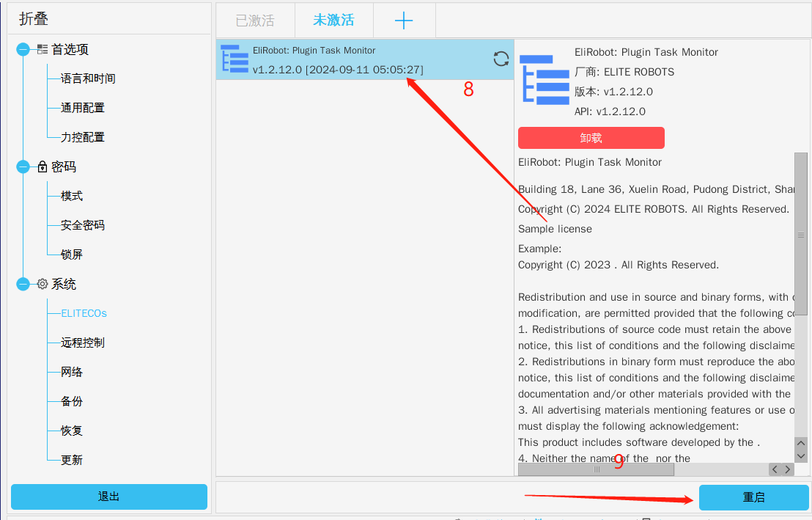The image size is (812, 520).
Task: Click the vertical scrollbar down arrow
Action: coord(801,456)
